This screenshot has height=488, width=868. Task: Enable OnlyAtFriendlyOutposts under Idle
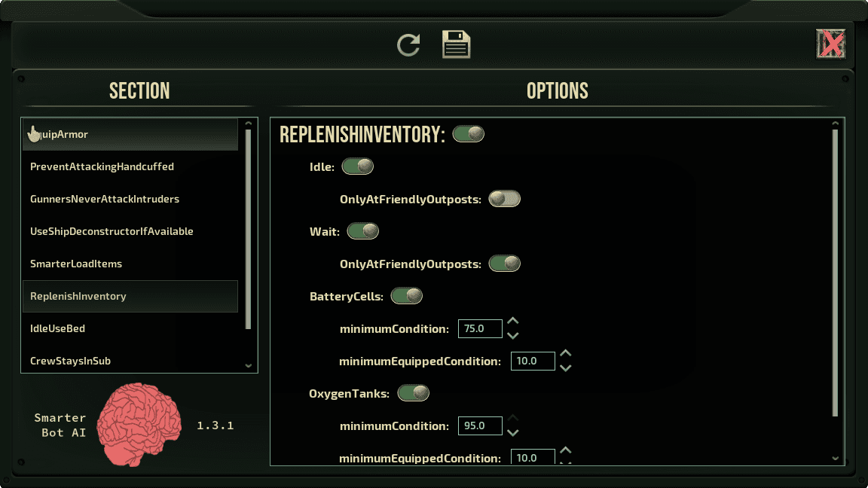(x=504, y=199)
